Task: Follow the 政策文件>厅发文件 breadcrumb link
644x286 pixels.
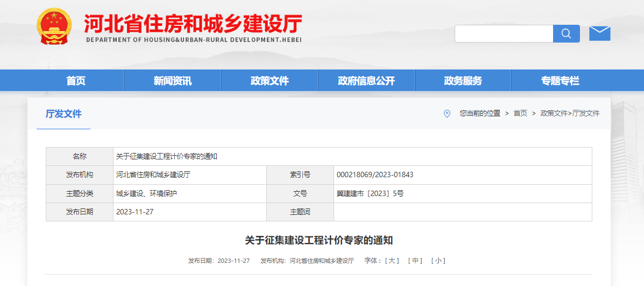Action: point(570,114)
